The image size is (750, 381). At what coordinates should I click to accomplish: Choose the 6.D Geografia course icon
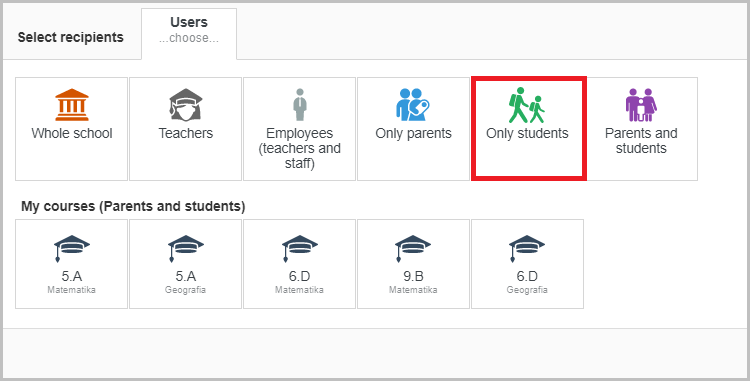pyautogui.click(x=527, y=249)
